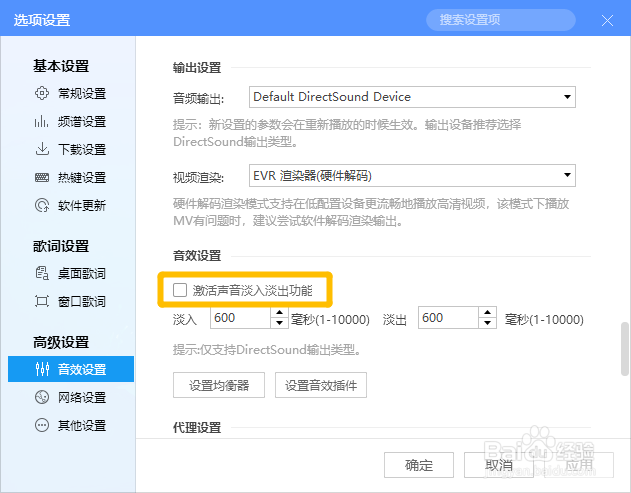The width and height of the screenshot is (631, 493).
Task: Select the highlighted 音效设置 item
Action: tap(71, 369)
